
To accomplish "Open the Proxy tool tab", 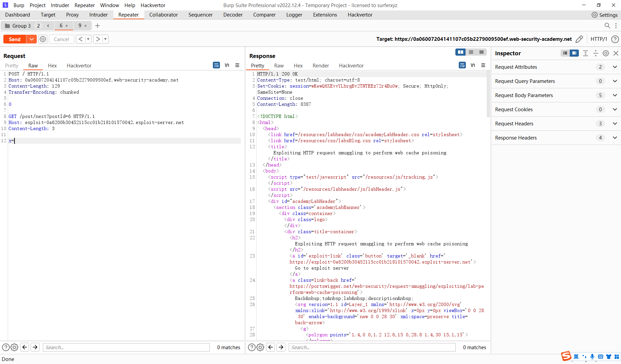I will [72, 15].
